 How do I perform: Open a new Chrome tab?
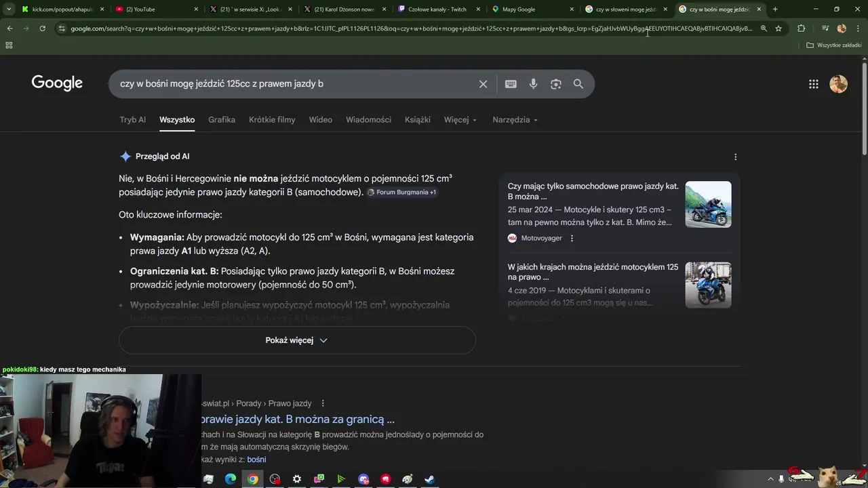(x=775, y=9)
